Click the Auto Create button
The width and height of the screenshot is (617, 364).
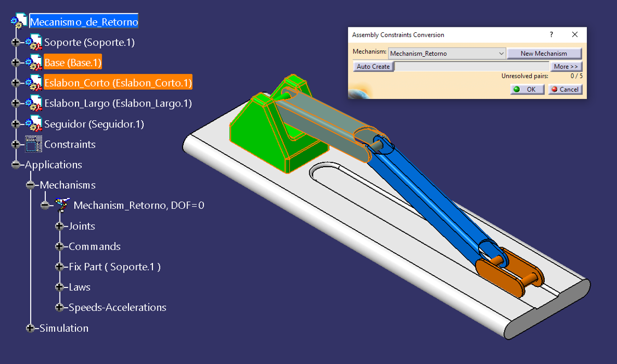coord(373,67)
